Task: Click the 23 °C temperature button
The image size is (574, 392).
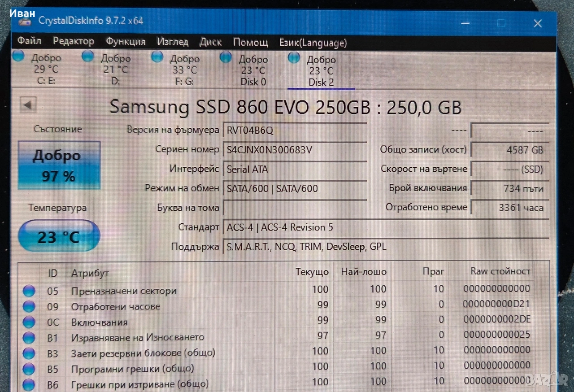Action: 59,236
